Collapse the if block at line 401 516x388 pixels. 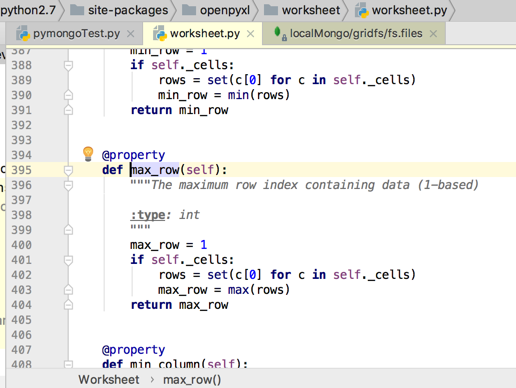click(68, 260)
